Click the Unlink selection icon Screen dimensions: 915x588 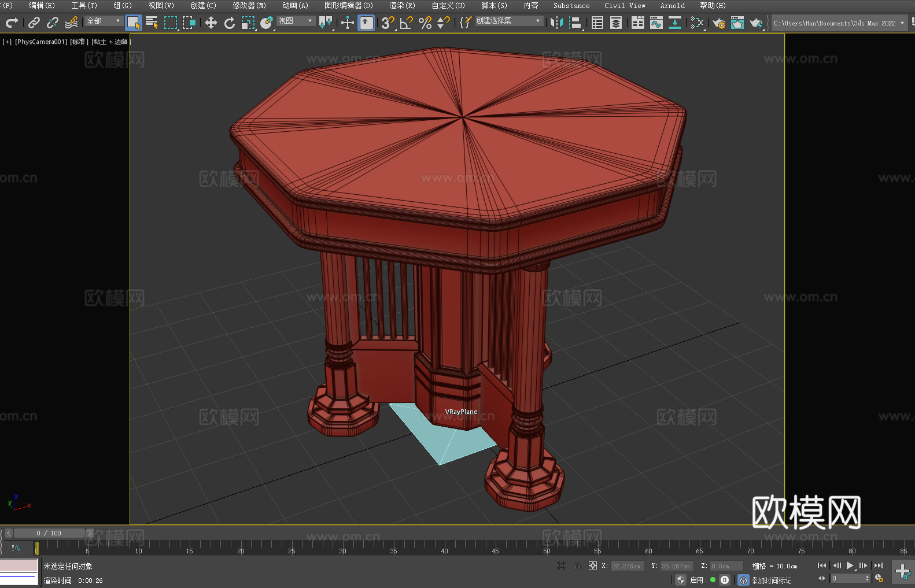point(53,23)
